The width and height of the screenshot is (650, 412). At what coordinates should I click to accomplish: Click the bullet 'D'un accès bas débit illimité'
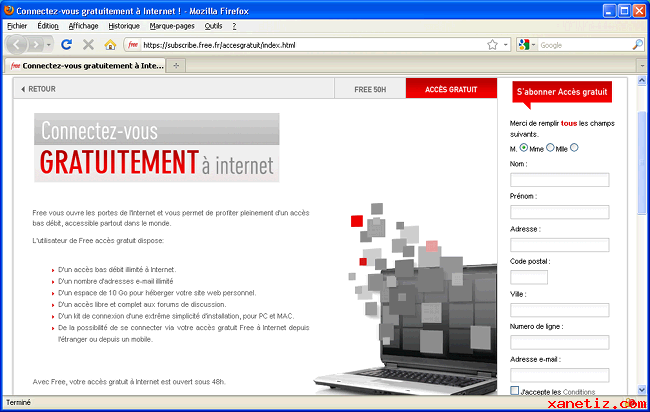[117, 269]
